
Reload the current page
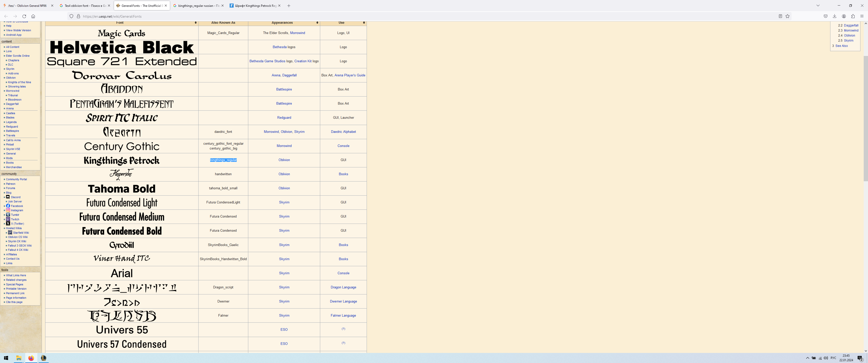click(x=24, y=16)
